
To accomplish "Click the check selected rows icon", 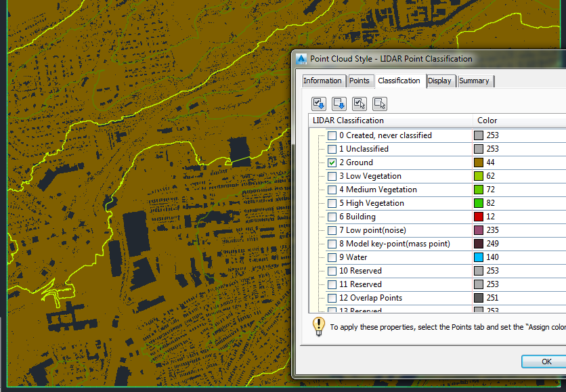I will (x=359, y=103).
